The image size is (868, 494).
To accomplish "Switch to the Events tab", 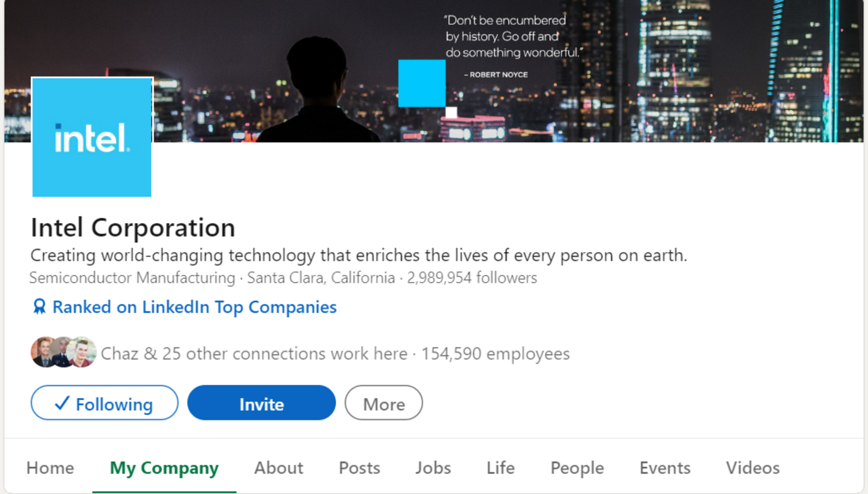I will [665, 468].
